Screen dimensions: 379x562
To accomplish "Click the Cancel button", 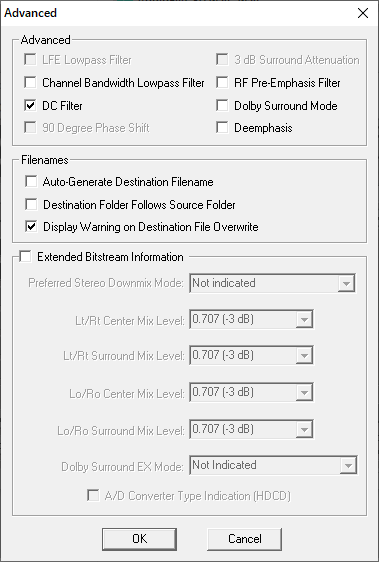I will click(x=245, y=539).
